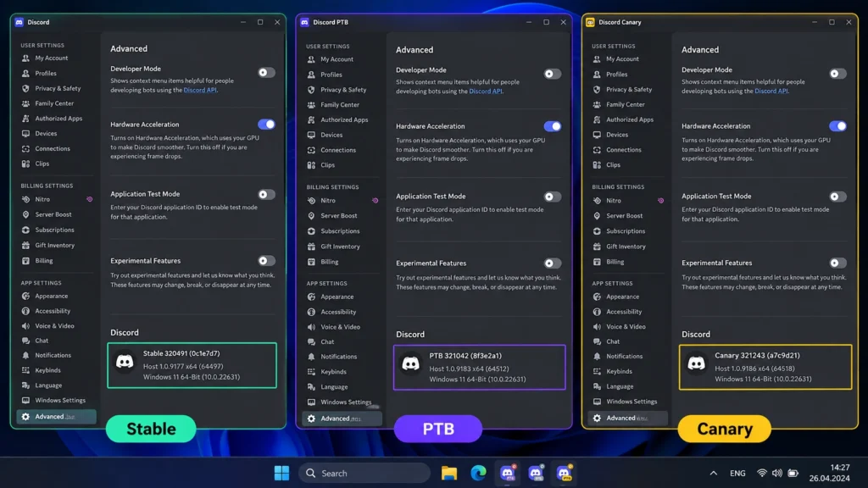
Task: Open Discord API link in PTB window
Action: coord(486,91)
